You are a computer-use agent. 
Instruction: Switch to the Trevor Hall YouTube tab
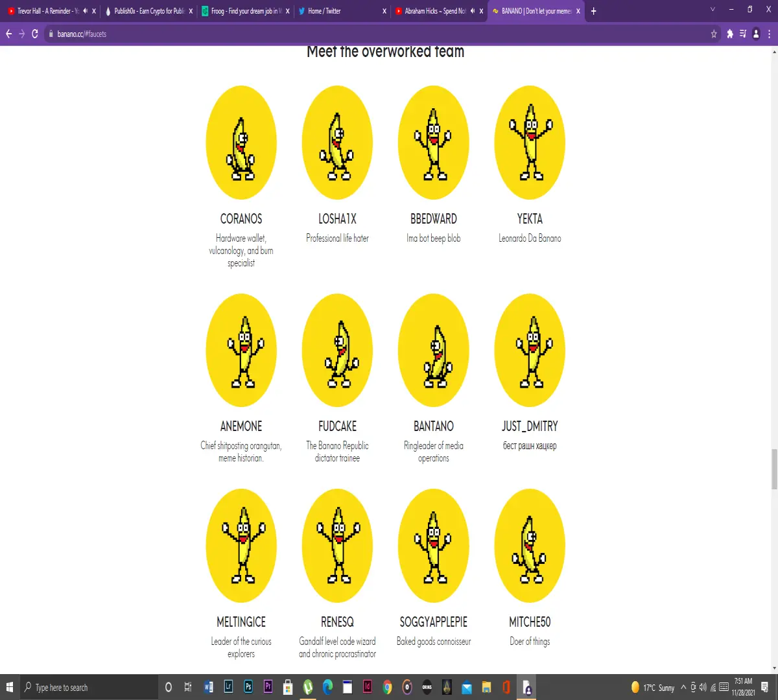pyautogui.click(x=49, y=11)
